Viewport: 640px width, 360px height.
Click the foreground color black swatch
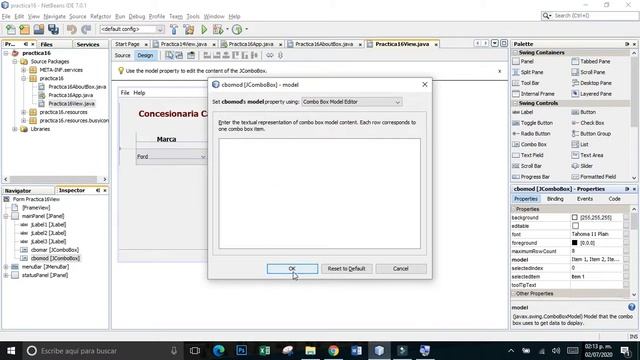[x=575, y=243]
